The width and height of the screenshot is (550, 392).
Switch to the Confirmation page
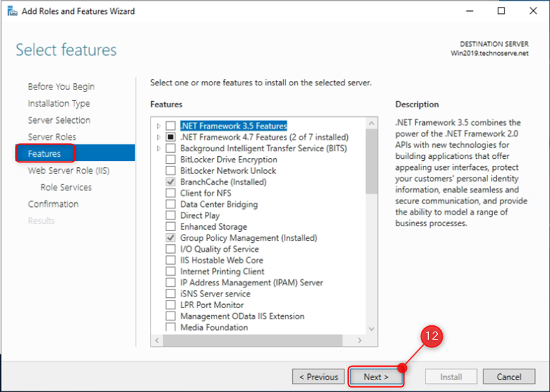pos(53,204)
